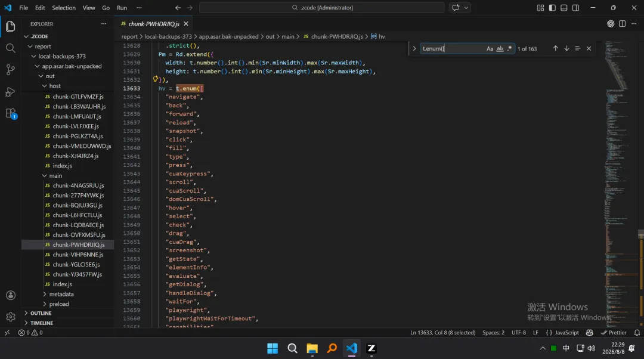Open chunk-VIHP6NNE.js in explorer
The width and height of the screenshot is (644, 359).
tap(78, 255)
